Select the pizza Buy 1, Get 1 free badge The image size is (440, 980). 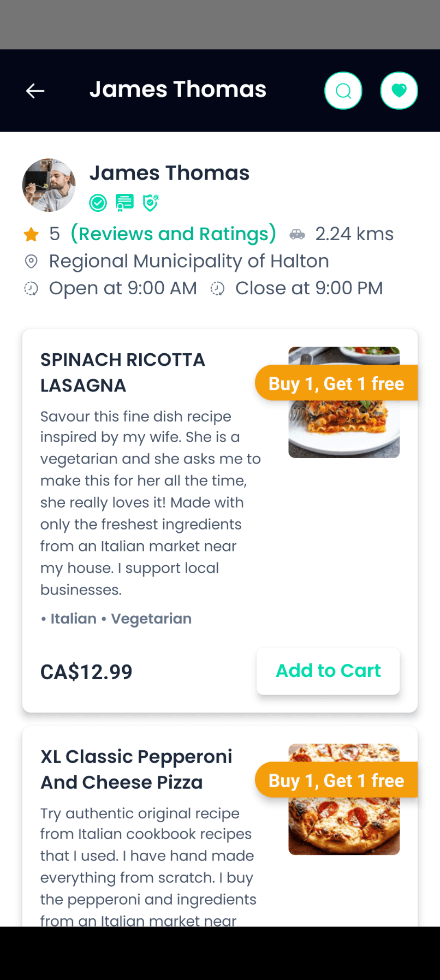336,780
